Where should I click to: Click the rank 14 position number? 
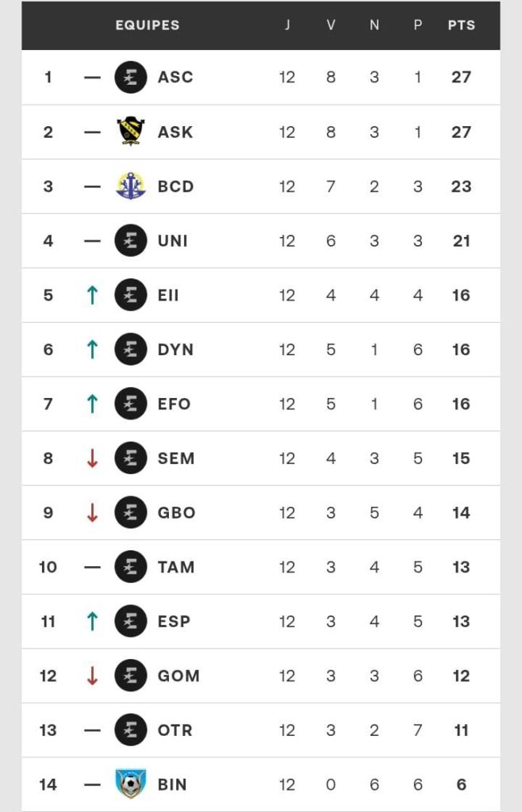pyautogui.click(x=48, y=784)
